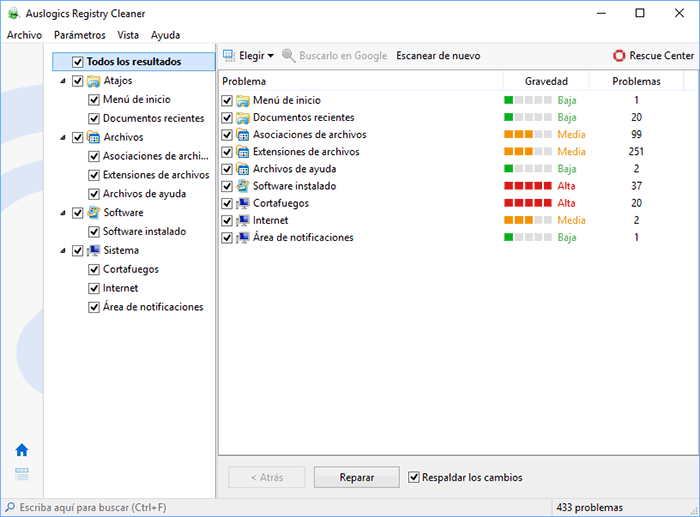Sort by the Gravedad column header

(546, 81)
